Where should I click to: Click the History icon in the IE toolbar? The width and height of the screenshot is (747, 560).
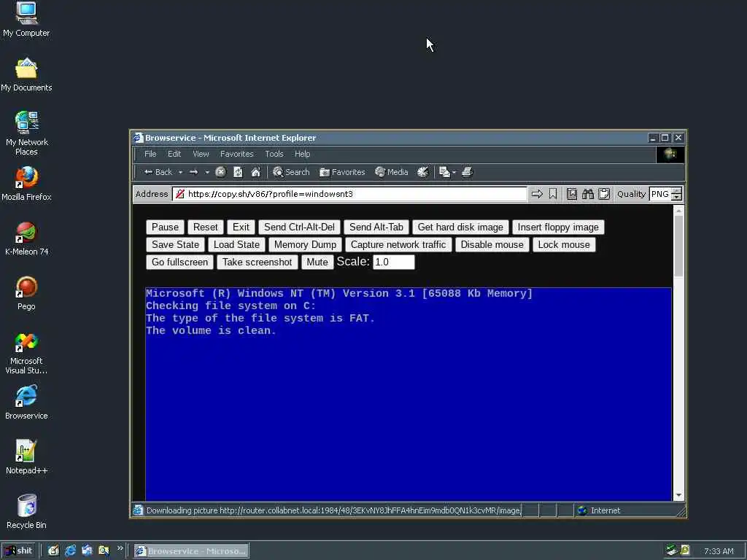point(422,172)
